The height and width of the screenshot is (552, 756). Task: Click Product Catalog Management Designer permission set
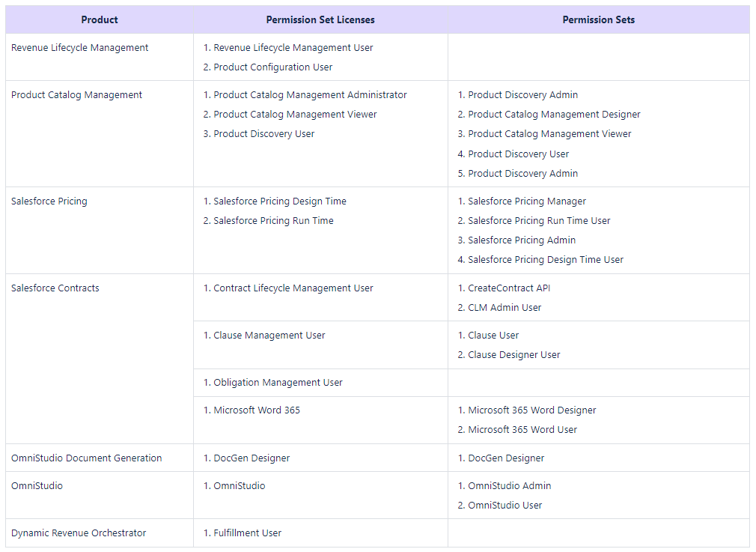coord(554,115)
